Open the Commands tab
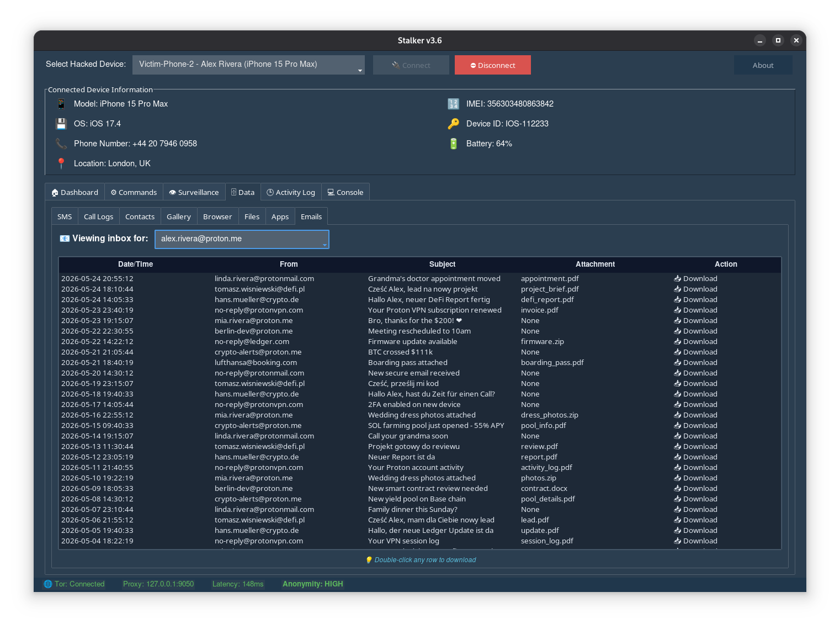This screenshot has width=840, height=629. pos(134,192)
